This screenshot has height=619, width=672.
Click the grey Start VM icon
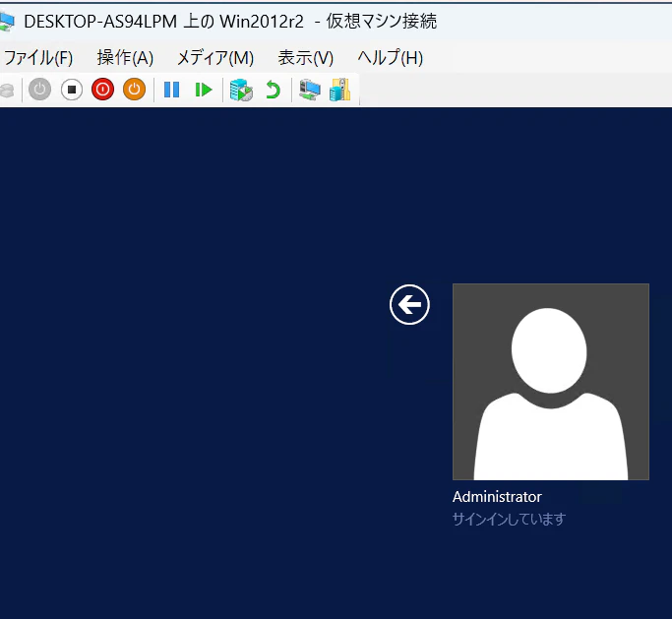pyautogui.click(x=40, y=90)
